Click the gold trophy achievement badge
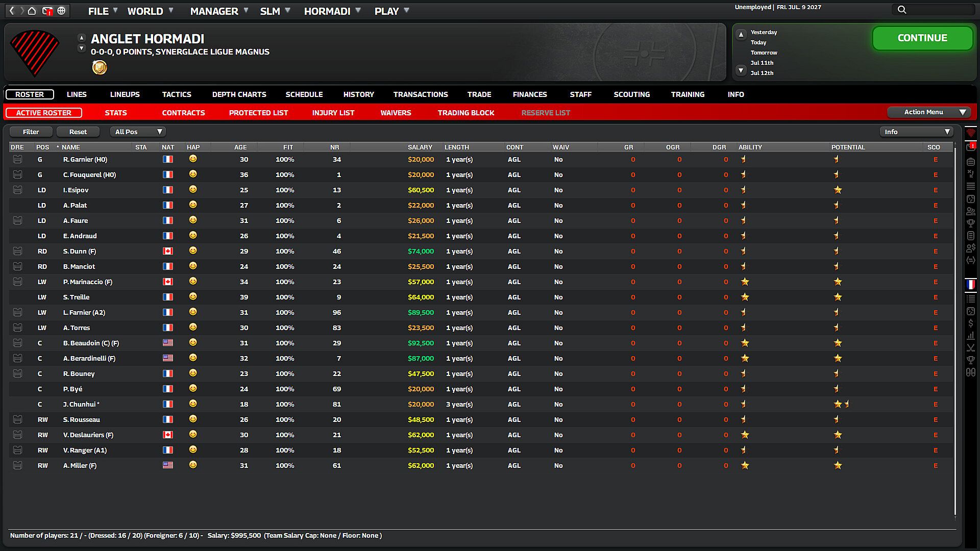Image resolution: width=980 pixels, height=551 pixels. (100, 67)
